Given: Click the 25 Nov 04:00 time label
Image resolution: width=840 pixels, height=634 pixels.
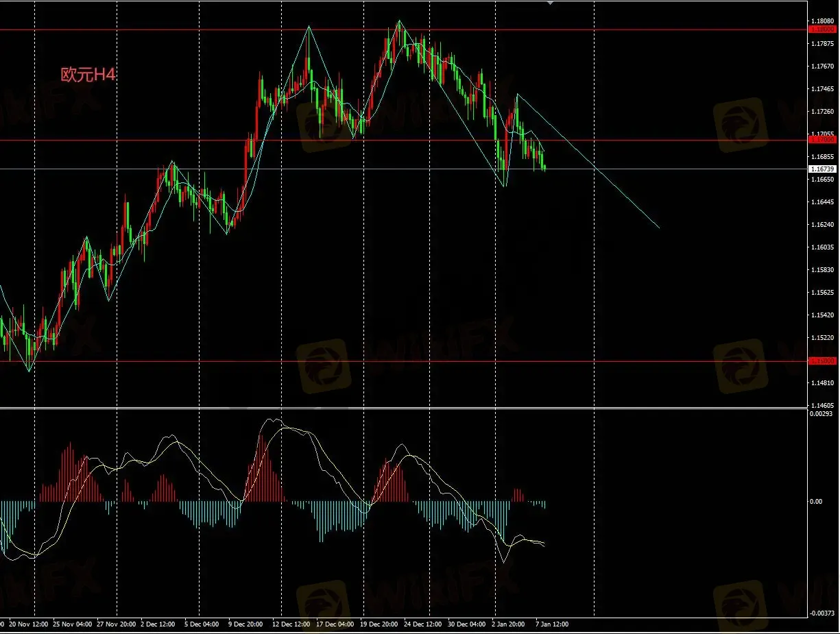Looking at the screenshot, I should 71,624.
